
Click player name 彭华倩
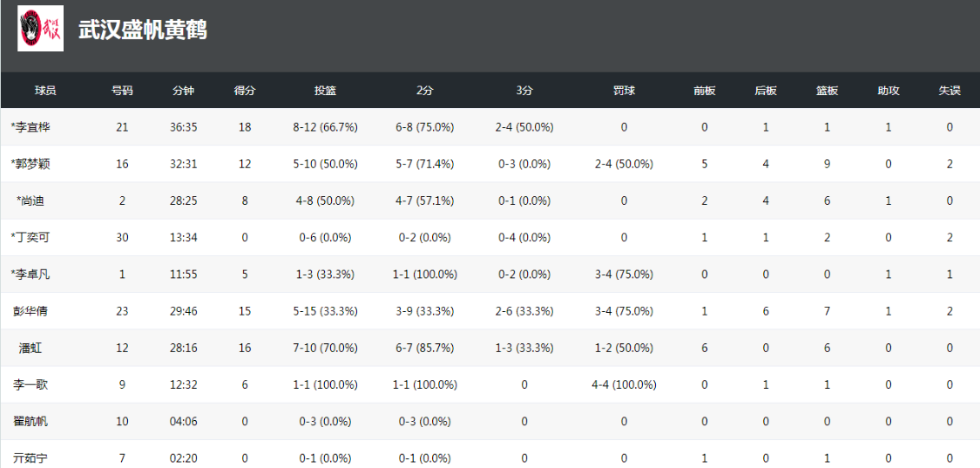point(30,311)
